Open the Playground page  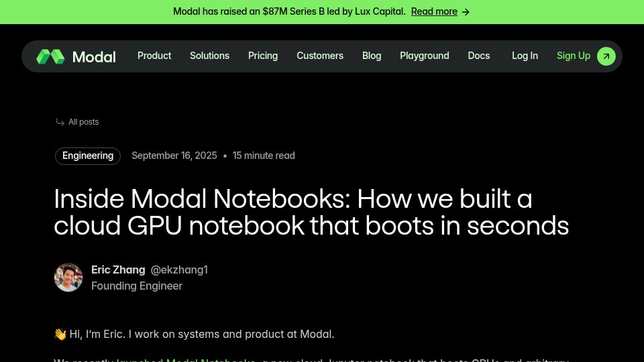coord(424,56)
